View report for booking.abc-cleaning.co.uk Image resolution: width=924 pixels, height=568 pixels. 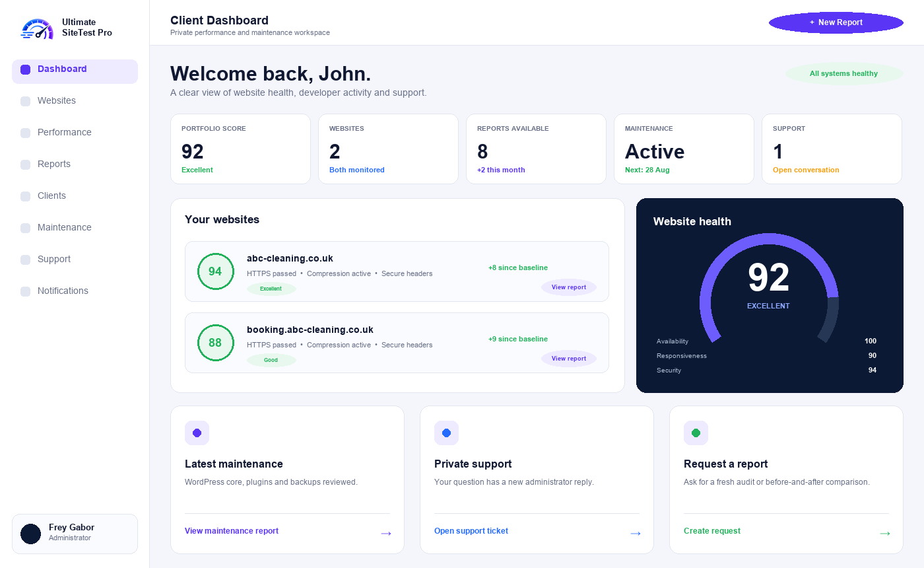pos(569,359)
